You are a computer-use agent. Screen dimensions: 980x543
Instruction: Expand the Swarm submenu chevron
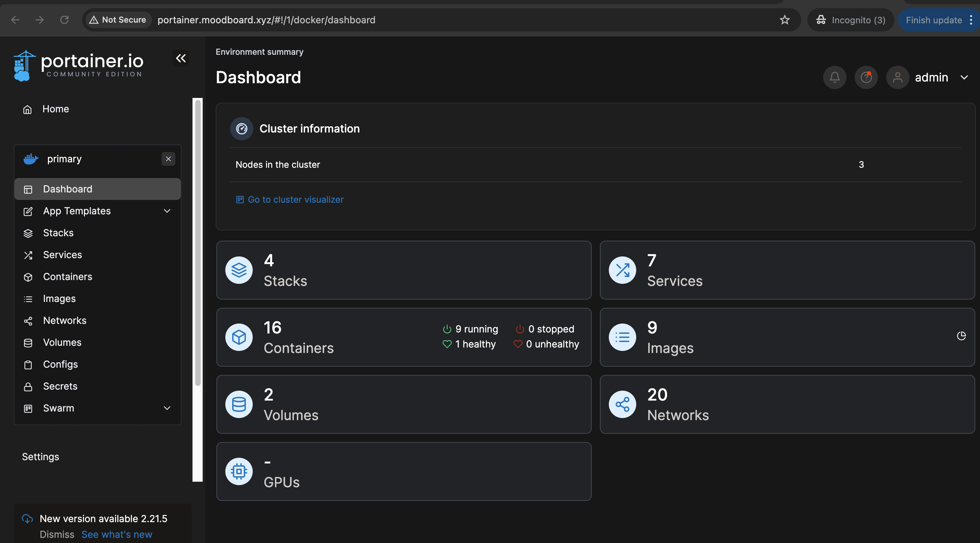(x=167, y=408)
